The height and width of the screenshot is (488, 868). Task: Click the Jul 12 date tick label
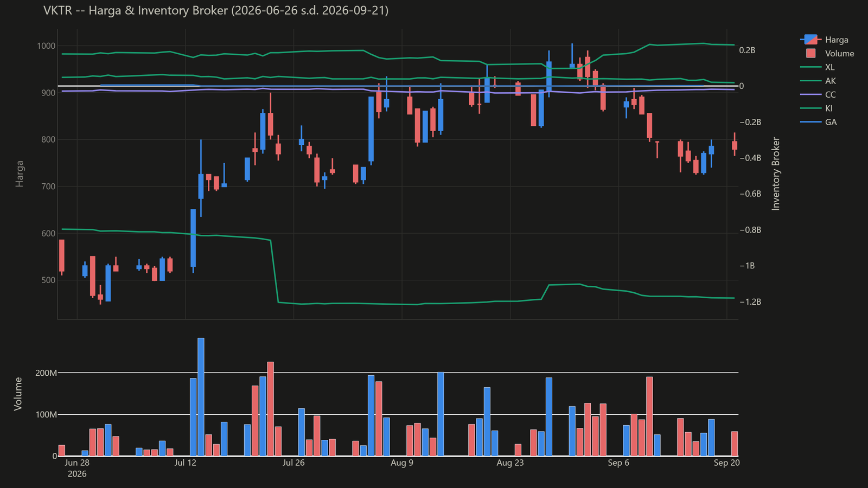(186, 463)
